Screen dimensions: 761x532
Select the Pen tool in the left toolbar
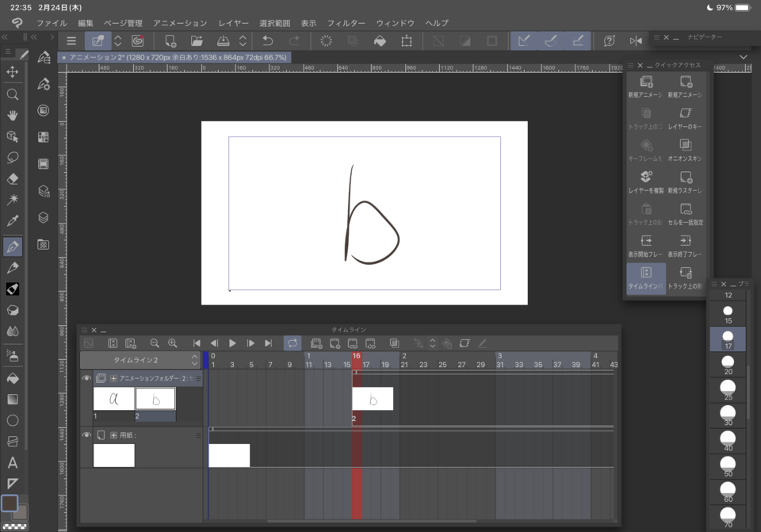(12, 245)
